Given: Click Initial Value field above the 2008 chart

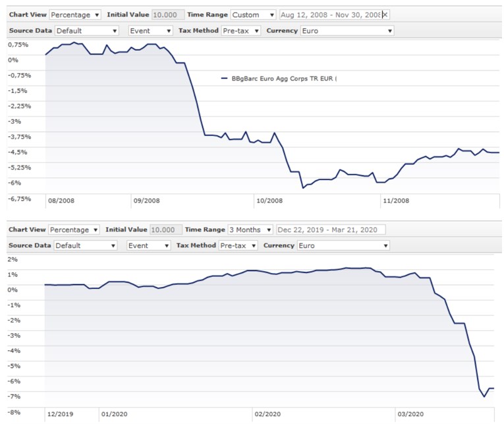Looking at the screenshot, I should pyautogui.click(x=168, y=15).
